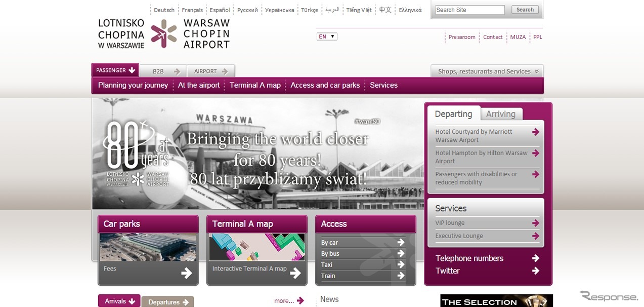This screenshot has height=307, width=644.
Task: Click the By car arrow icon
Action: point(401,242)
